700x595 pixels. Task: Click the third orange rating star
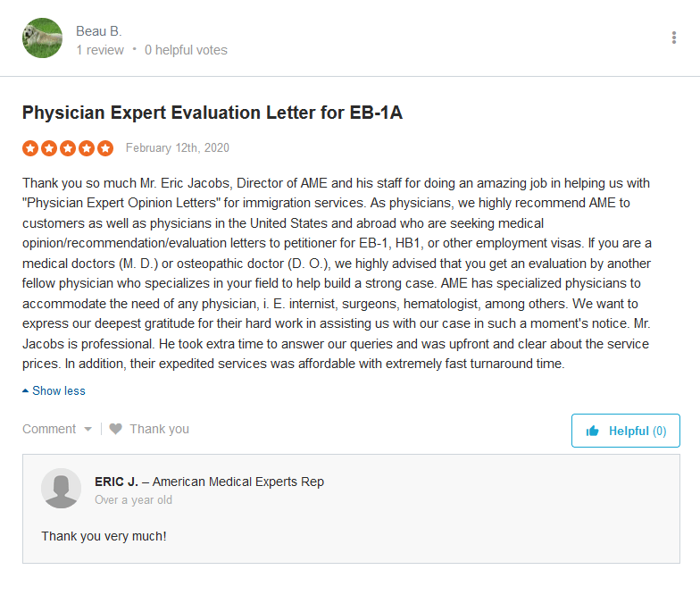click(x=68, y=148)
